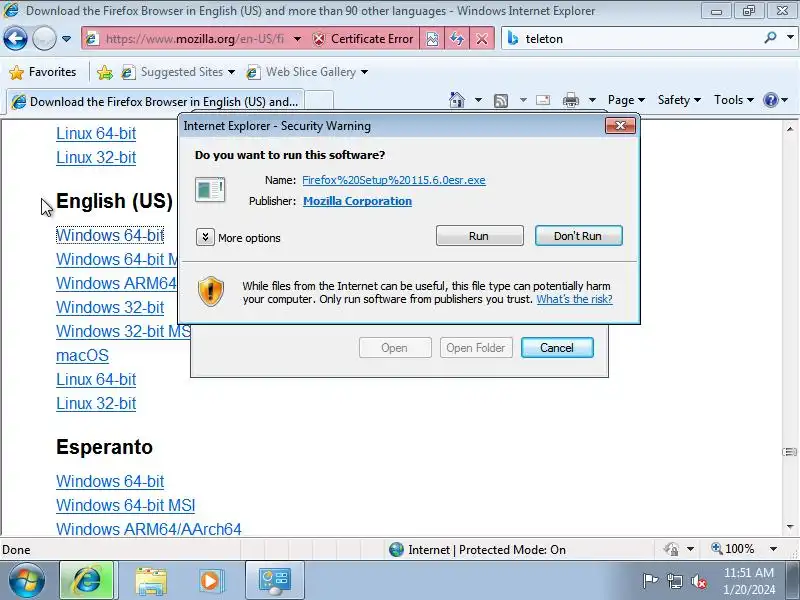This screenshot has width=800, height=600.
Task: Click the scrollbar up arrow
Action: pyautogui.click(x=790, y=129)
